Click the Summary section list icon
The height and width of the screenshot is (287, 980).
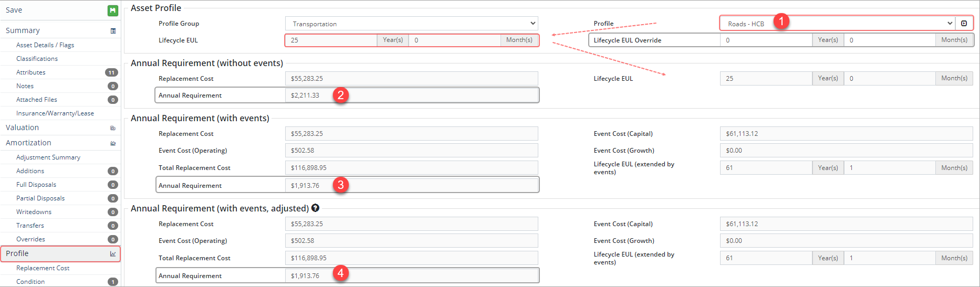coord(113,31)
